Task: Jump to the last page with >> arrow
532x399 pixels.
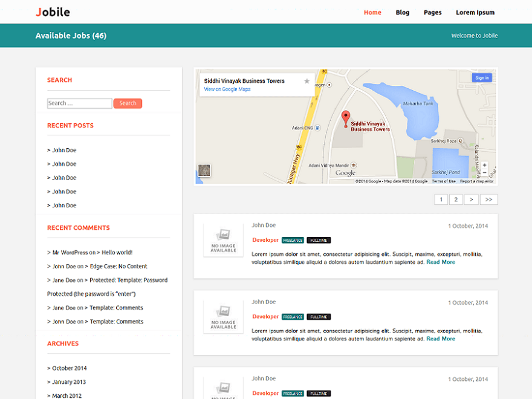Action: tap(488, 199)
